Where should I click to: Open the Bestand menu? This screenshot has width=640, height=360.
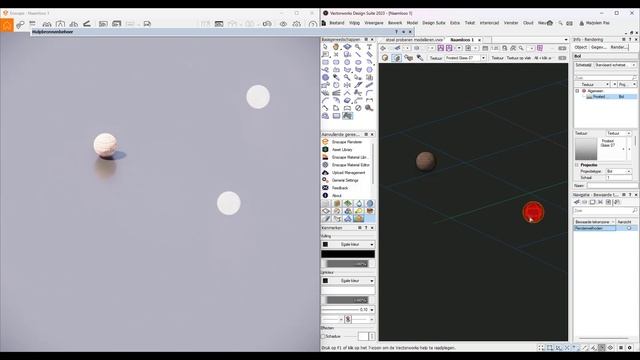[x=337, y=23]
